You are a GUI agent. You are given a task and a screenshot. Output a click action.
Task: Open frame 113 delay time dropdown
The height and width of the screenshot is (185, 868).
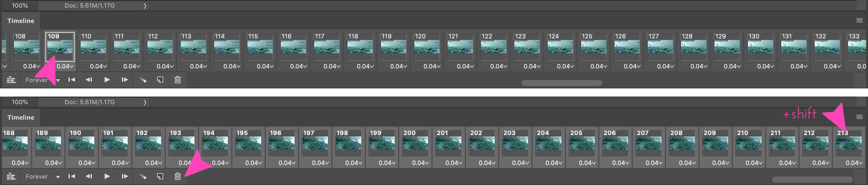[x=198, y=67]
